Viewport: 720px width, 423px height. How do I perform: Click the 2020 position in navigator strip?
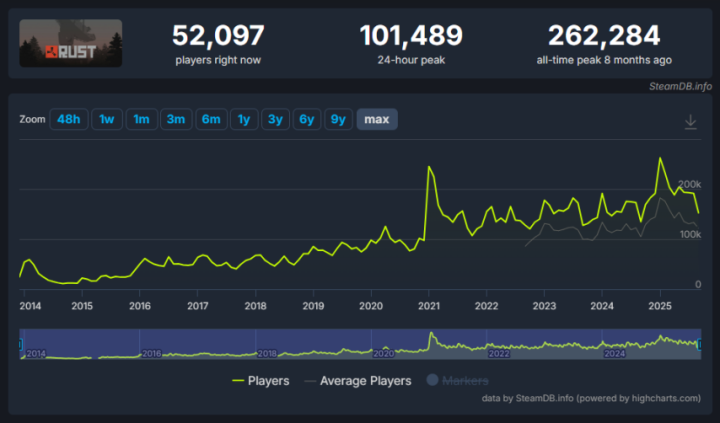383,353
